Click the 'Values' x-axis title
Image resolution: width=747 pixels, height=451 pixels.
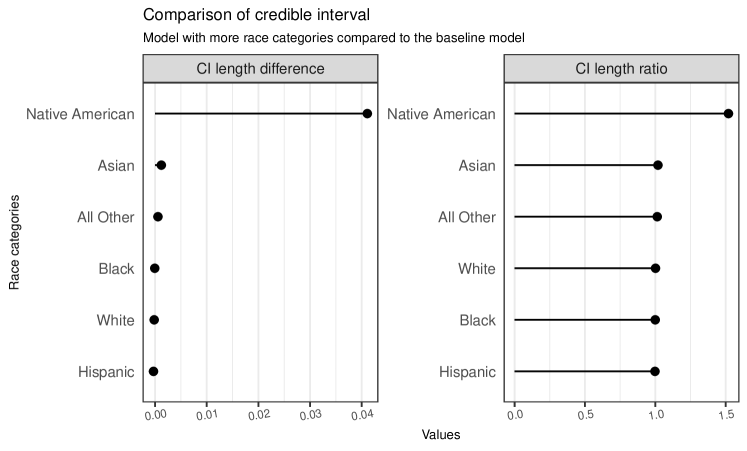pos(441,435)
